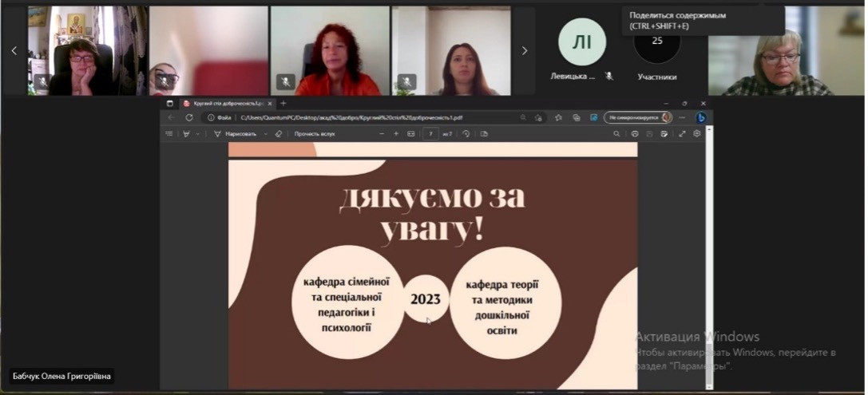Image resolution: width=868 pixels, height=395 pixels.
Task: Rotate the PDF page
Action: click(466, 133)
